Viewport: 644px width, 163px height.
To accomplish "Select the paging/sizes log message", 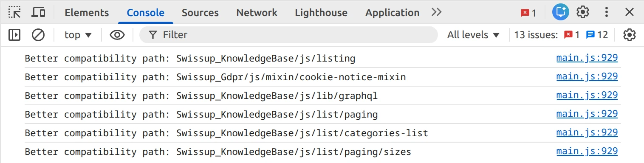I will click(x=218, y=152).
